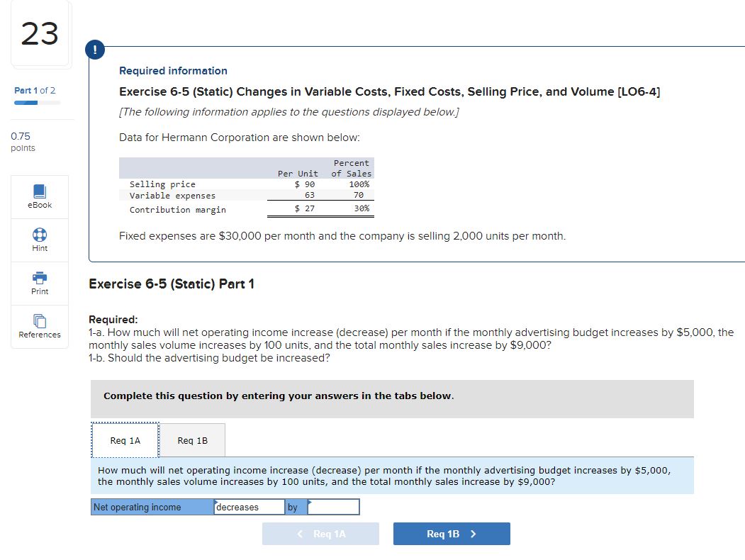Click the Req 1B navigation button
Image resolution: width=745 pixels, height=560 pixels.
coord(452,534)
